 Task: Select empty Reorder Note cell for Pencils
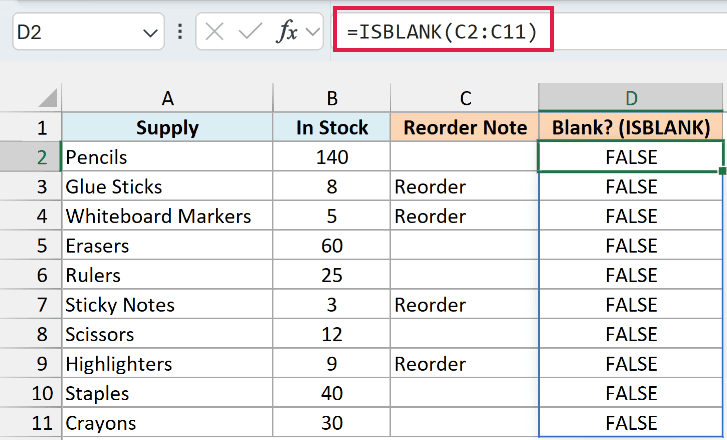pos(465,157)
